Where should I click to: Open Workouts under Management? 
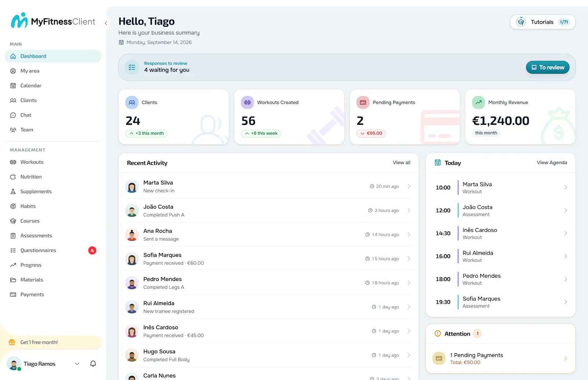point(53,162)
